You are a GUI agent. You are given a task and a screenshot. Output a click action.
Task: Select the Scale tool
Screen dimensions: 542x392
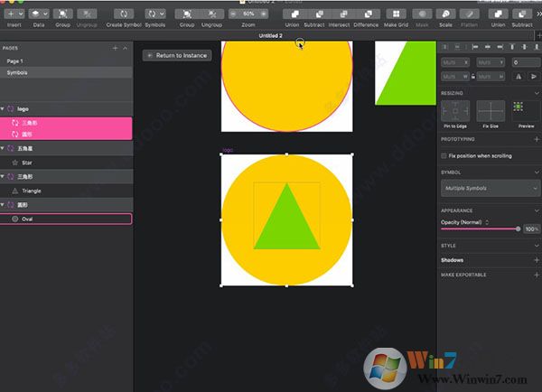point(446,14)
